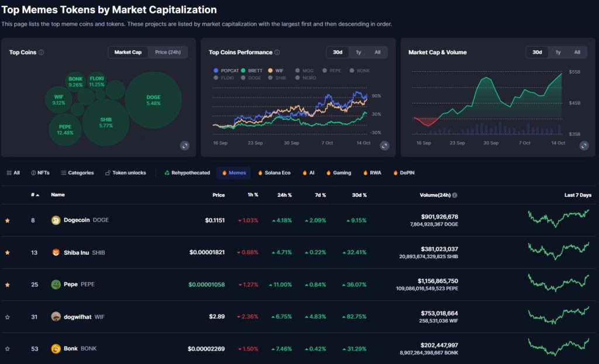This screenshot has height=364, width=599.
Task: Select 30d in Top Coins Performance
Action: point(338,52)
